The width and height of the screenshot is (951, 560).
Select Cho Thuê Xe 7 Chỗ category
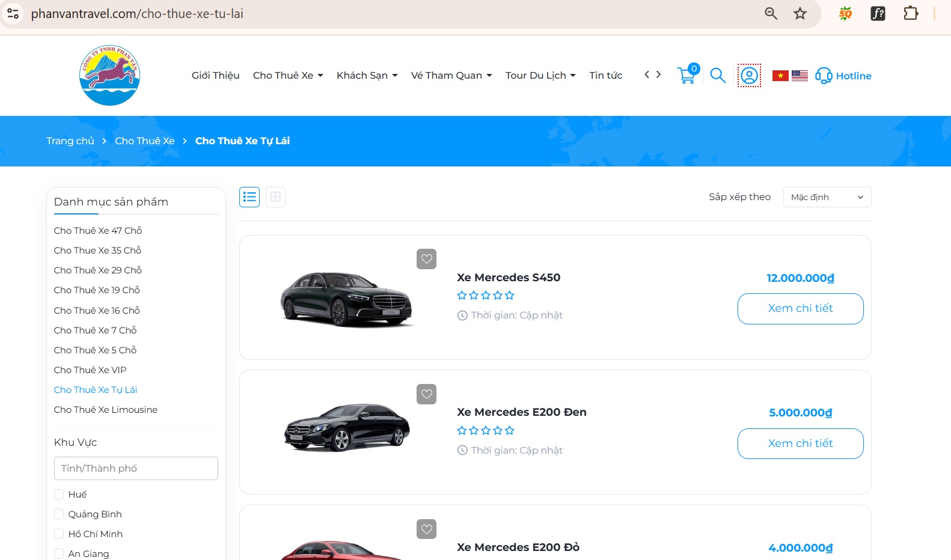coord(95,330)
